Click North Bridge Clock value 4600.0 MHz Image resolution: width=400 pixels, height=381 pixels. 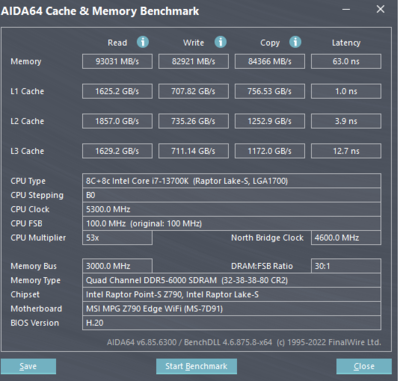(x=346, y=238)
